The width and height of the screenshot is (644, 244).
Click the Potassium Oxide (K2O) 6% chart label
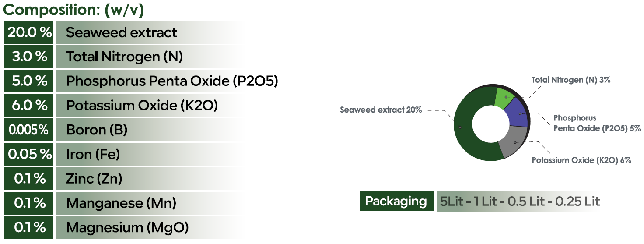(x=581, y=160)
